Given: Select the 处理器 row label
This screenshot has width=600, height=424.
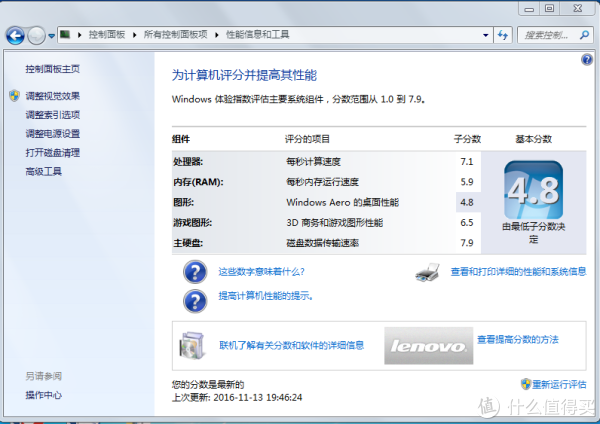Looking at the screenshot, I should pos(188,162).
